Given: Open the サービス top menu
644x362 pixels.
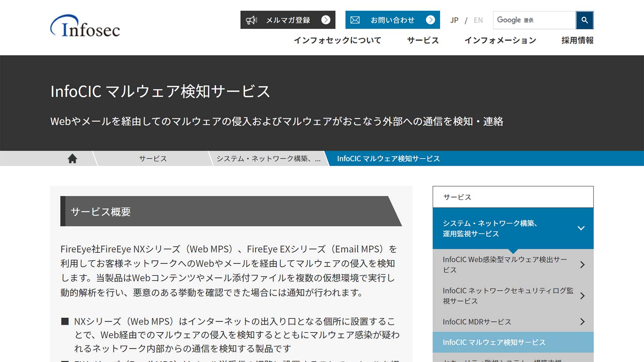Looking at the screenshot, I should (x=423, y=40).
